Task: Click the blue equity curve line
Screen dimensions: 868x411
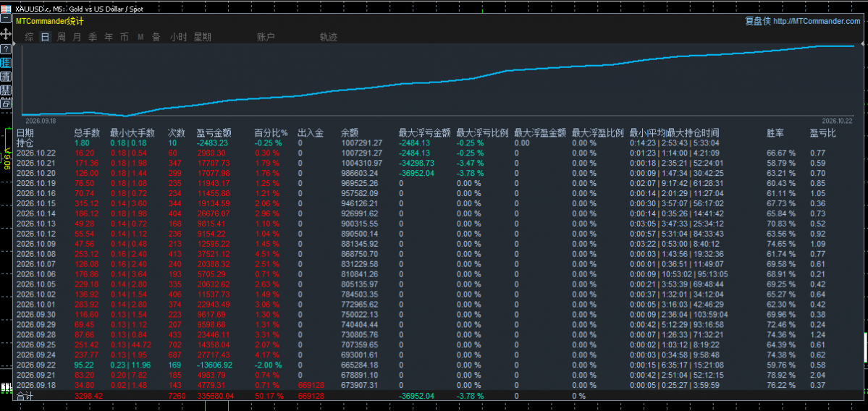Action: pos(437,80)
